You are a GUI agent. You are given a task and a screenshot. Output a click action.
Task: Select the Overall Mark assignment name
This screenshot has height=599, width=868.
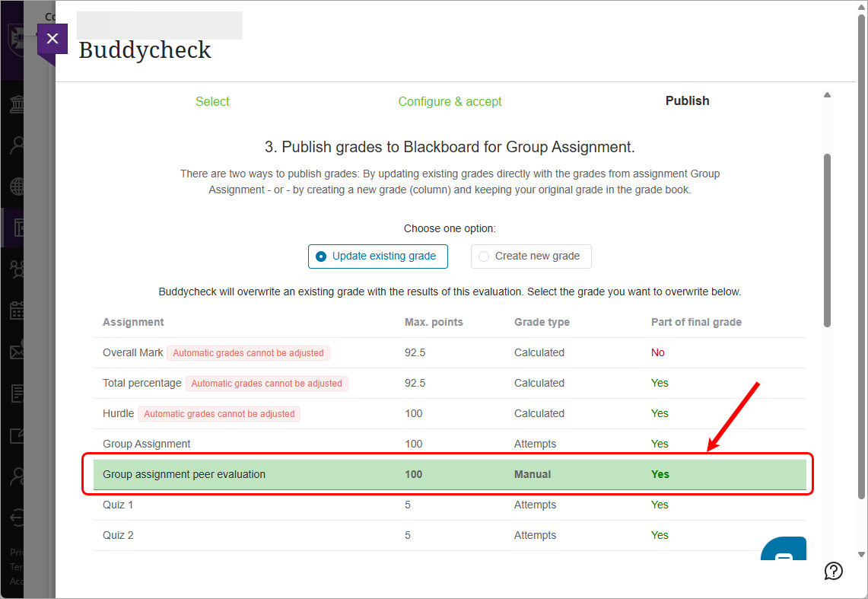coord(133,352)
